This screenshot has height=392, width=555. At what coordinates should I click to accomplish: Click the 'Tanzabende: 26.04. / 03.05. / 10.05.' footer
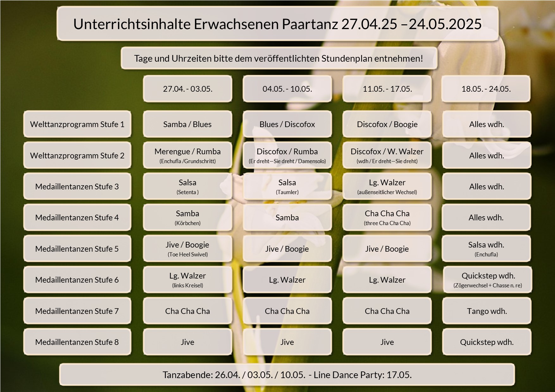287,375
